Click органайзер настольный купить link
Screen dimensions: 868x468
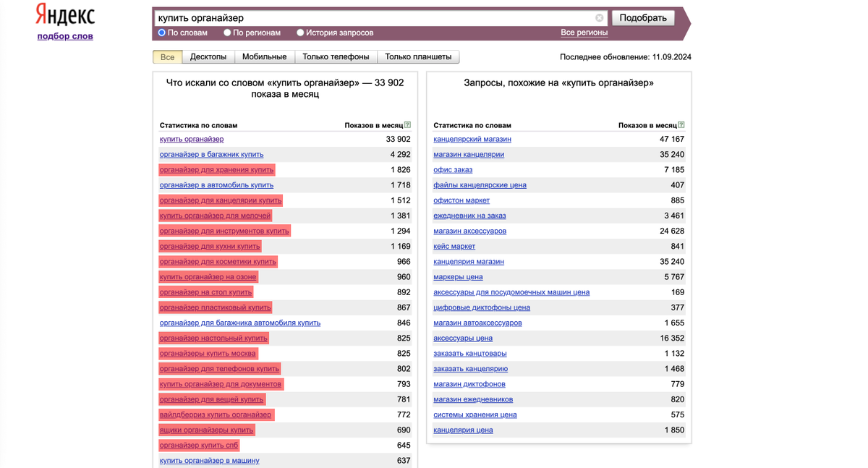coord(213,339)
